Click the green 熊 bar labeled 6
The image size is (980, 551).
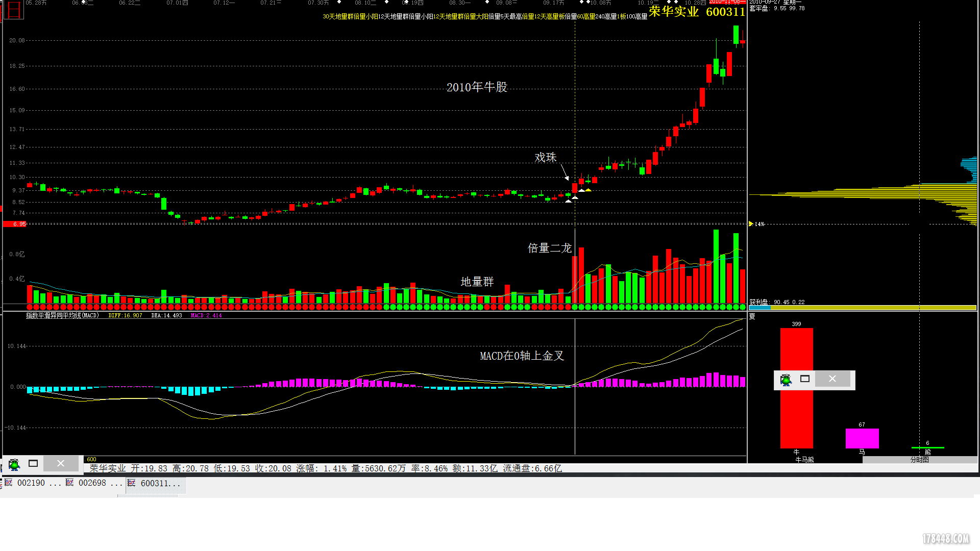click(927, 447)
